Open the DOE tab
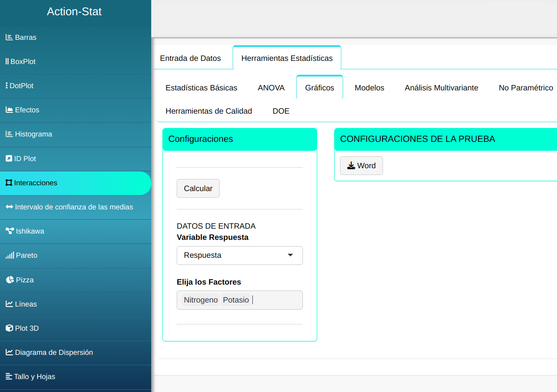 (281, 111)
